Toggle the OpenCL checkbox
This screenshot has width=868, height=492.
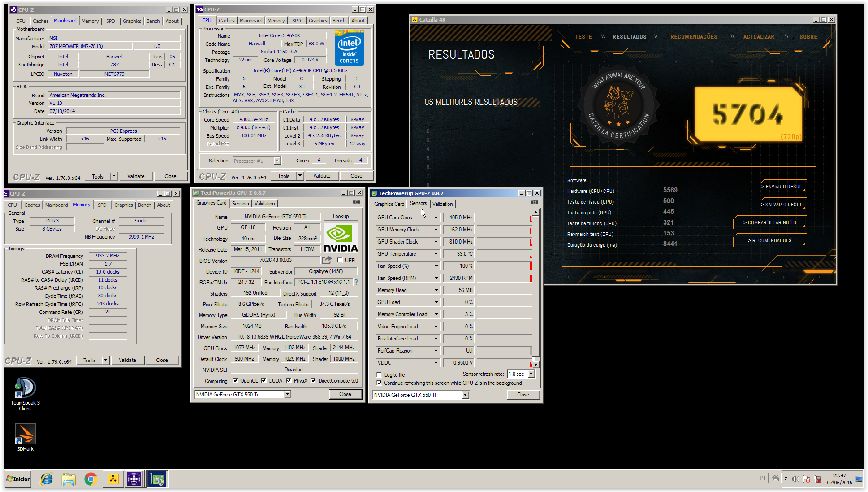click(x=235, y=381)
